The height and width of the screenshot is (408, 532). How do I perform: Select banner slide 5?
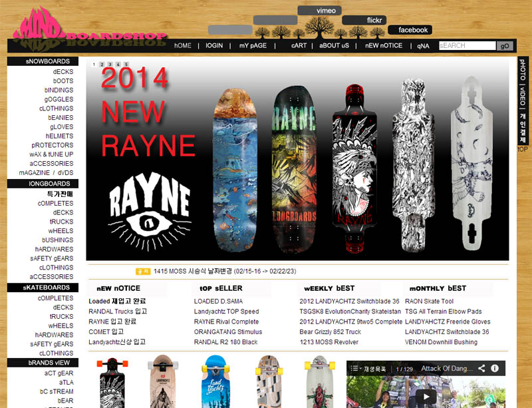coord(126,64)
